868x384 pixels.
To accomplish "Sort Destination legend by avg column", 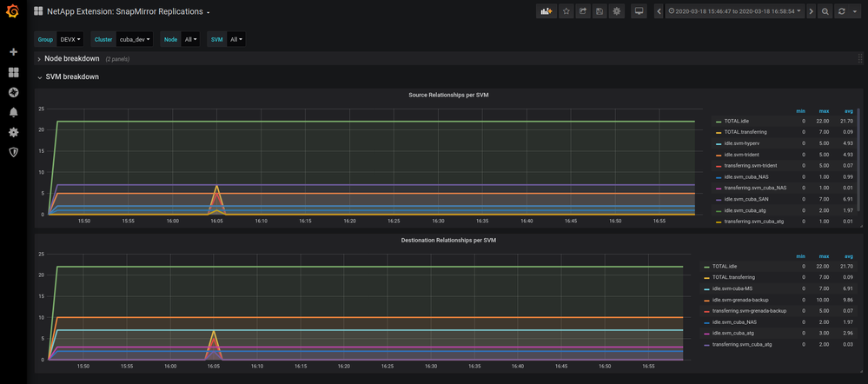I will tap(849, 257).
